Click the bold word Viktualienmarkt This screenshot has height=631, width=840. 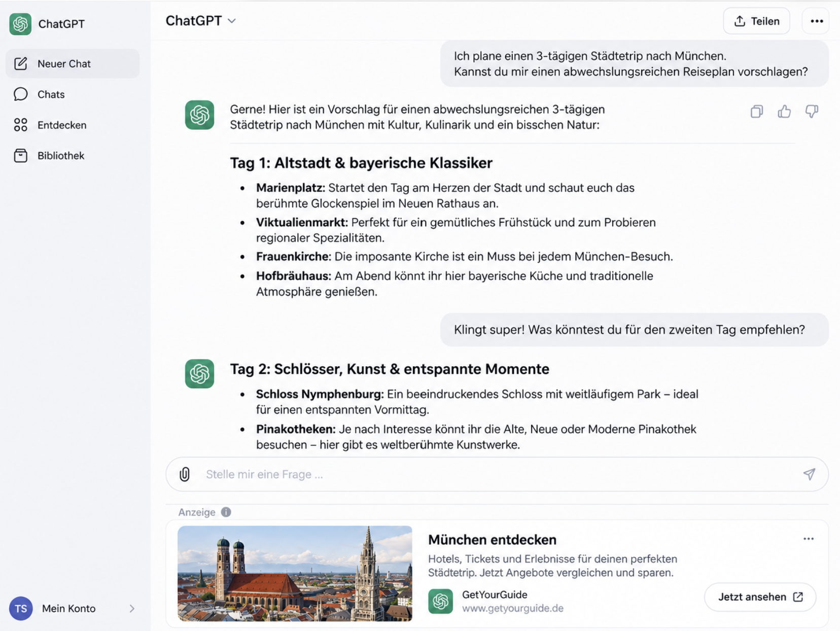302,222
